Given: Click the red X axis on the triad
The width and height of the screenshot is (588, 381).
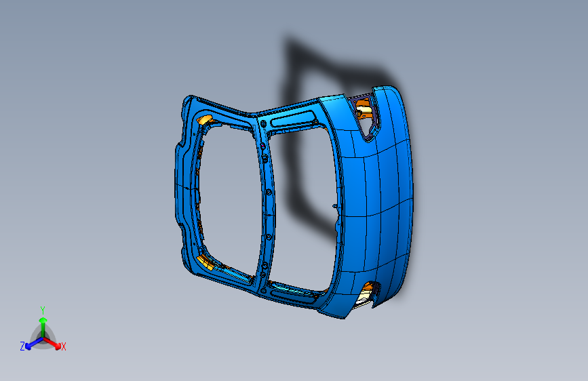Looking at the screenshot, I should [53, 343].
